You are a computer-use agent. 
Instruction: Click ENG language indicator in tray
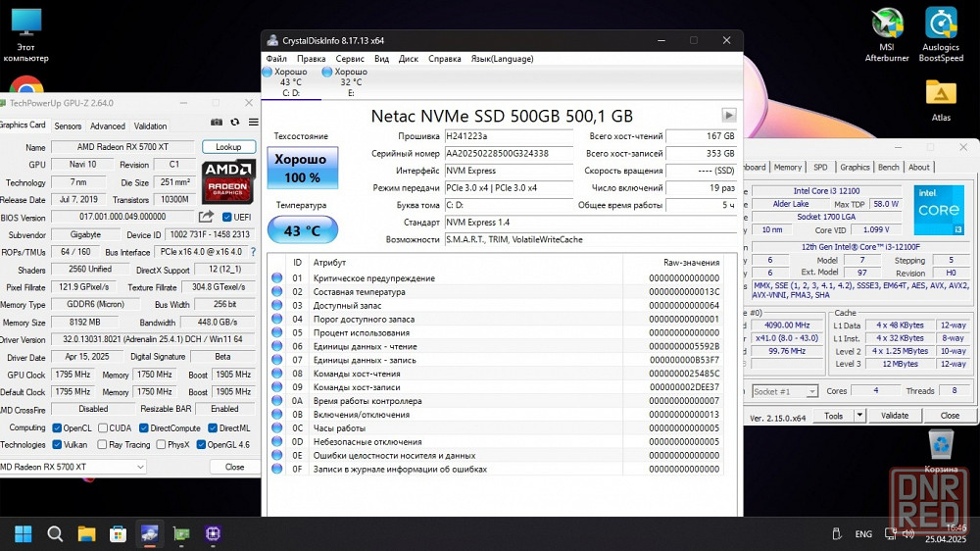[863, 534]
